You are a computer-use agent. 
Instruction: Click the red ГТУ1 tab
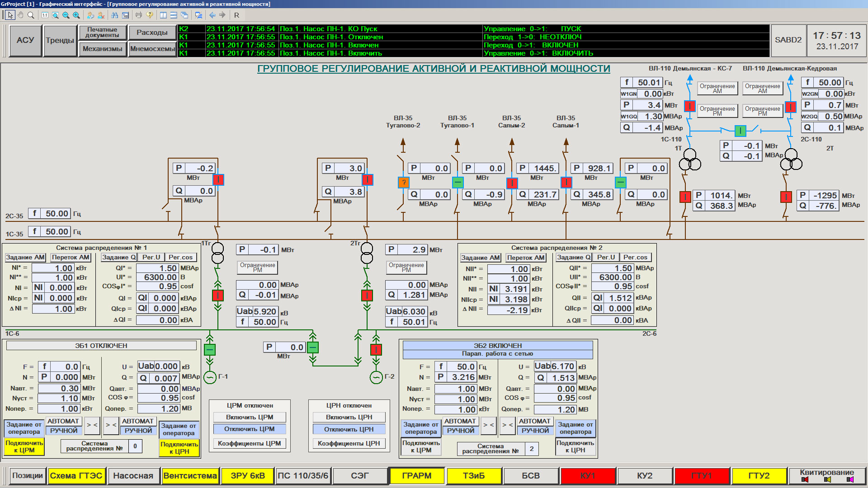pyautogui.click(x=702, y=476)
